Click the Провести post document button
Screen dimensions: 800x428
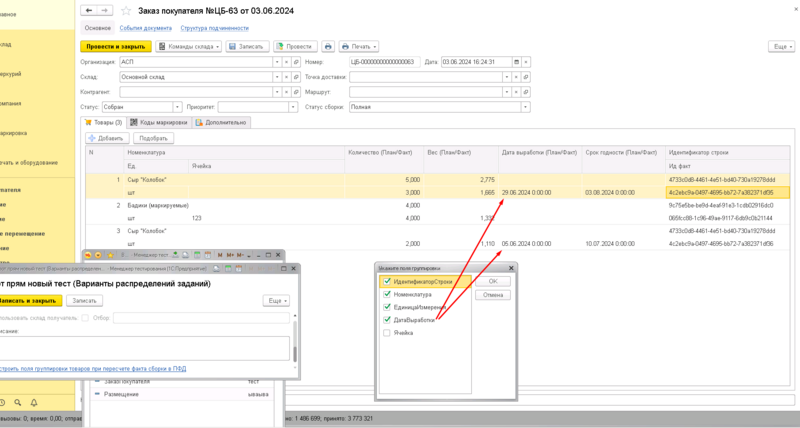click(294, 47)
